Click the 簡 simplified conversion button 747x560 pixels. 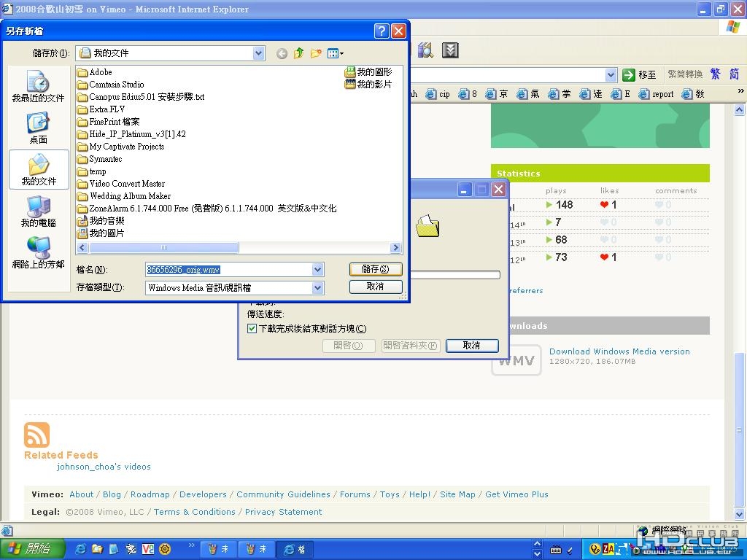pyautogui.click(x=734, y=74)
